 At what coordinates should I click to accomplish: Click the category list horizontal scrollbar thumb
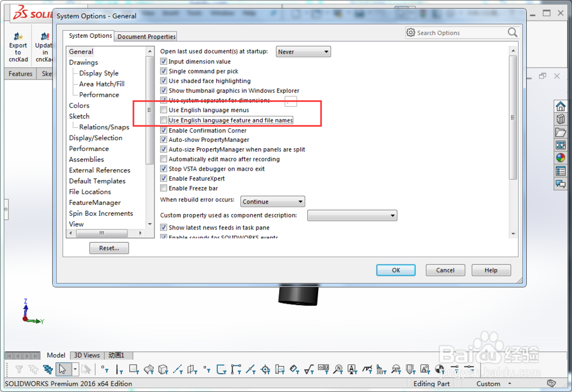(101, 233)
